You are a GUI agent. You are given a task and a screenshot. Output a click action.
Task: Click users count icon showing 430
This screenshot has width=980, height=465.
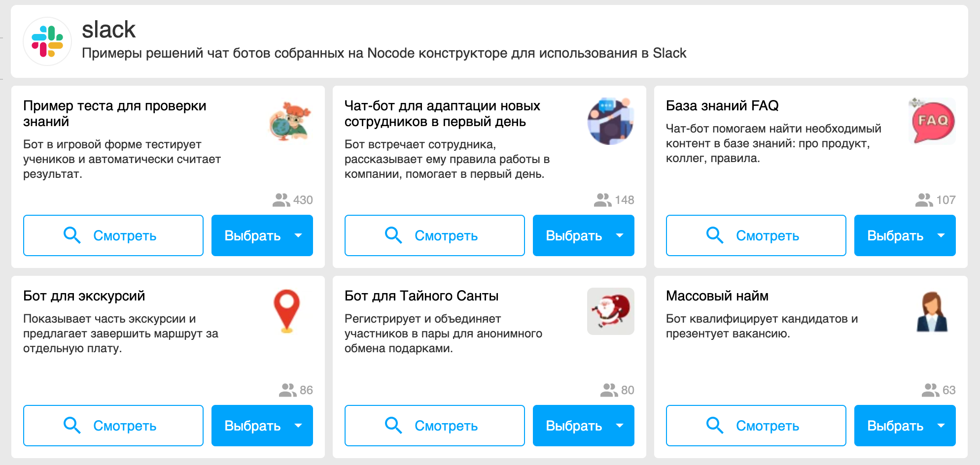click(x=281, y=200)
